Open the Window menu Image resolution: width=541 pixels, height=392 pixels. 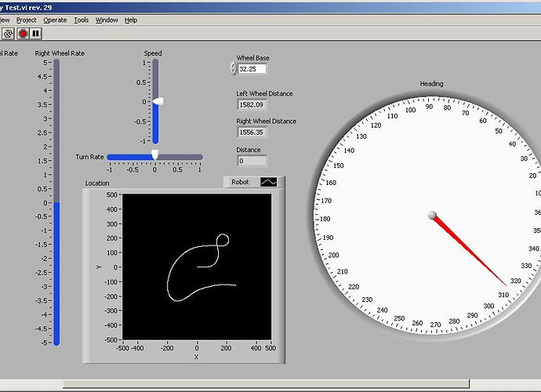[x=107, y=20]
